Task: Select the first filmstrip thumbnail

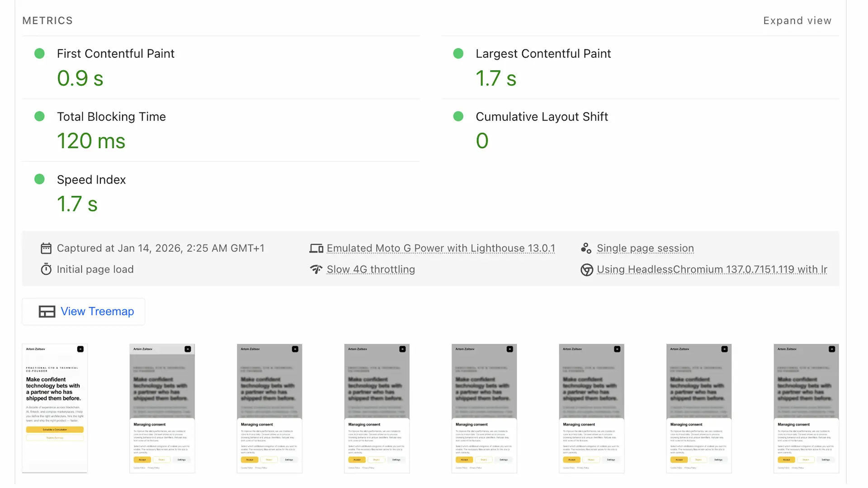Action: coord(54,408)
